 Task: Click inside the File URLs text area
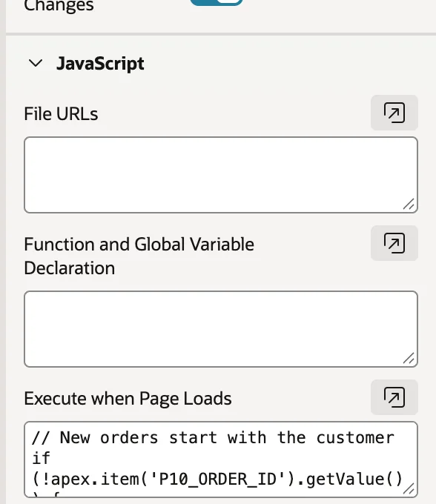[221, 175]
